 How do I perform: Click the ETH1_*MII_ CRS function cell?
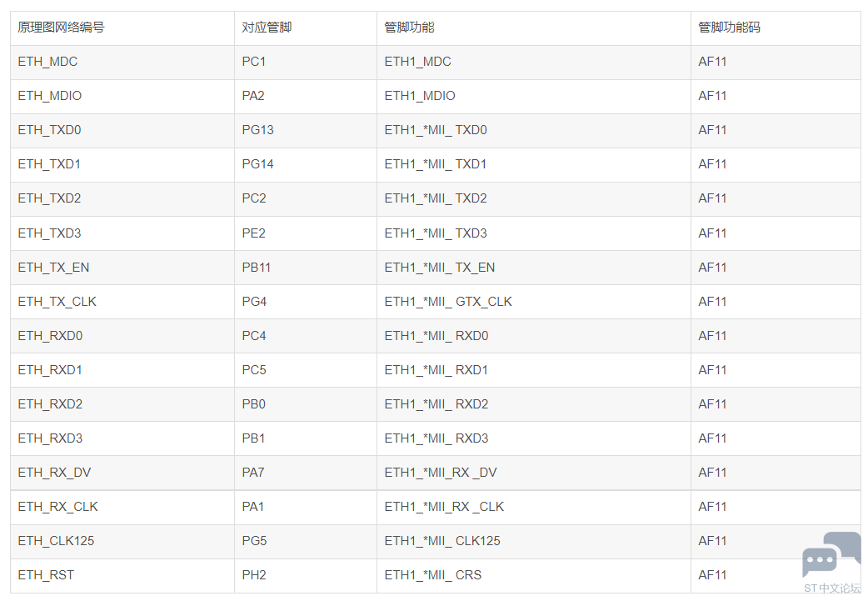[x=534, y=575]
